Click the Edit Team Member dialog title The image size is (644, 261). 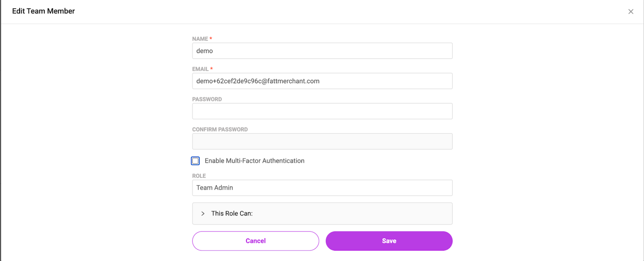(x=43, y=11)
